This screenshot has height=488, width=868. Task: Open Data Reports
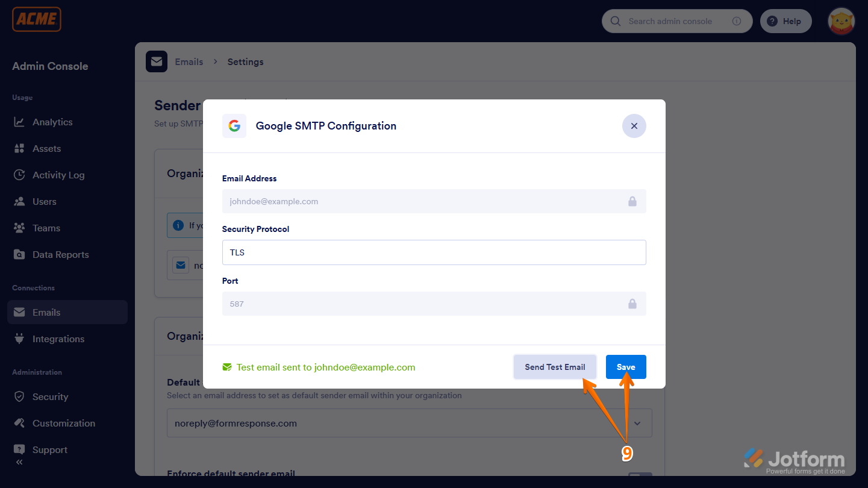(20, 254)
